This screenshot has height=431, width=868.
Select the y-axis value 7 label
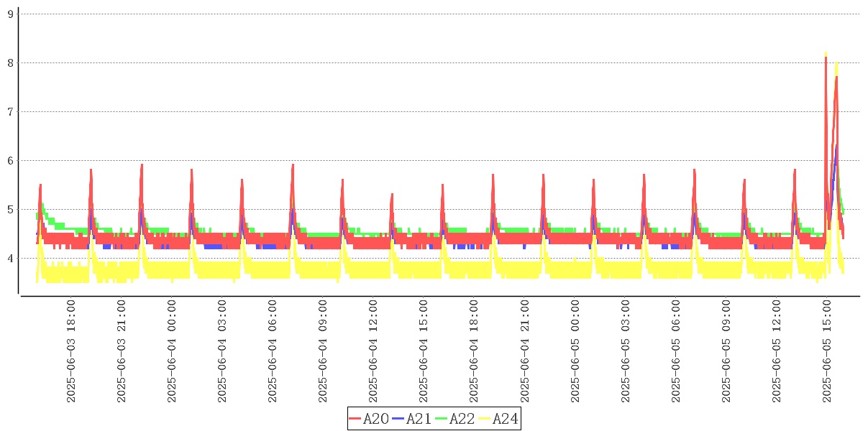10,111
